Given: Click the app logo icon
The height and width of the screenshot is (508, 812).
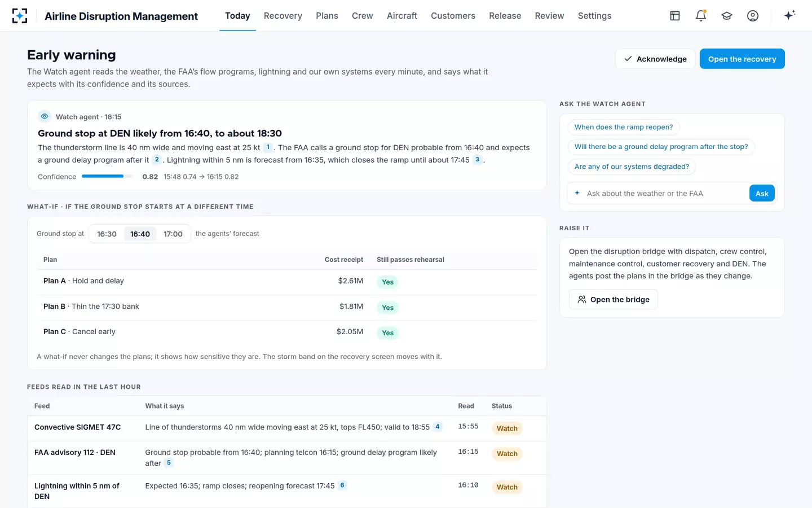Looking at the screenshot, I should 20,16.
